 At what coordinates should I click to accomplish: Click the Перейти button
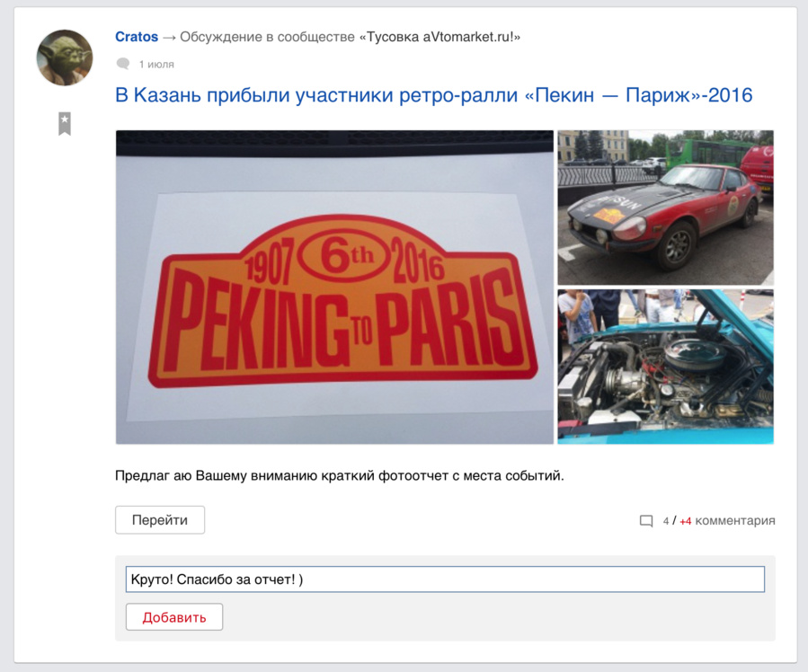[x=160, y=520]
